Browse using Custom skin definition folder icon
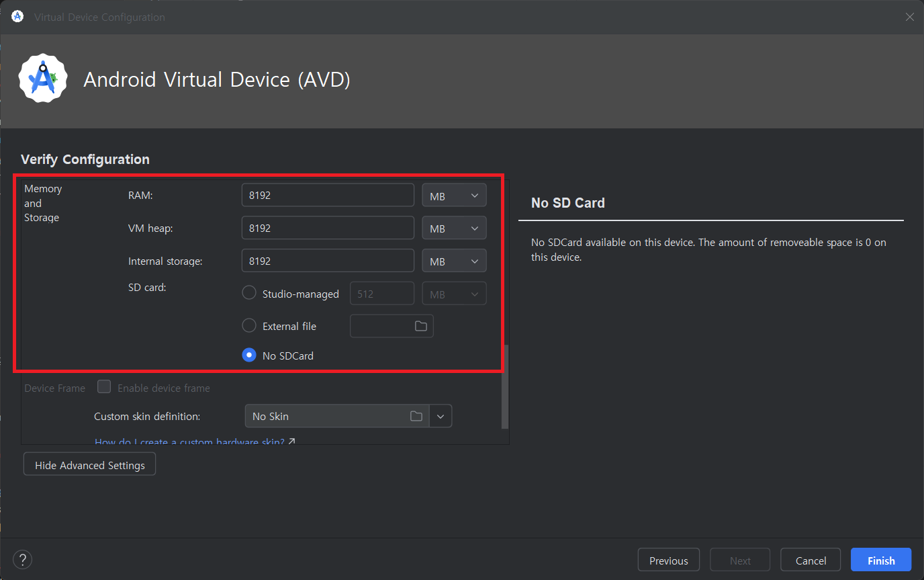Viewport: 924px width, 580px height. pyautogui.click(x=416, y=416)
